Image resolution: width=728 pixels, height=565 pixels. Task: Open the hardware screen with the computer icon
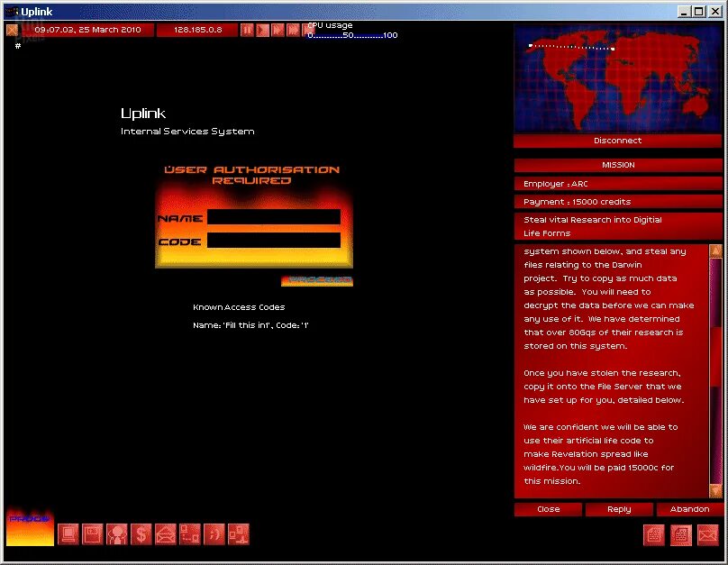pyautogui.click(x=68, y=533)
